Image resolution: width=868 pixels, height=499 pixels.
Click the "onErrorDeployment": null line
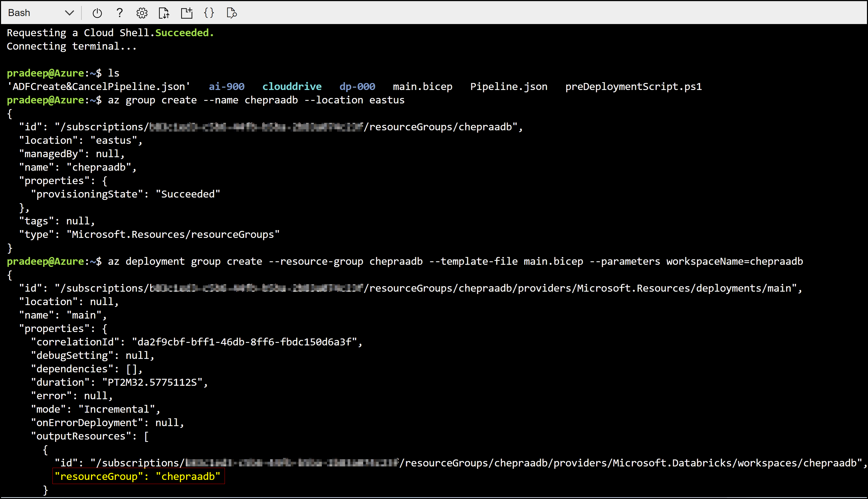108,422
